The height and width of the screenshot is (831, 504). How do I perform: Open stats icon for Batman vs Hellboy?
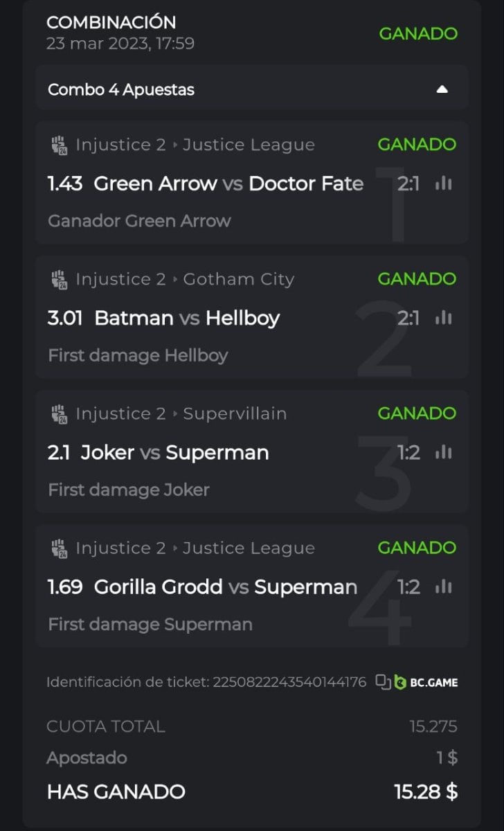click(x=444, y=318)
